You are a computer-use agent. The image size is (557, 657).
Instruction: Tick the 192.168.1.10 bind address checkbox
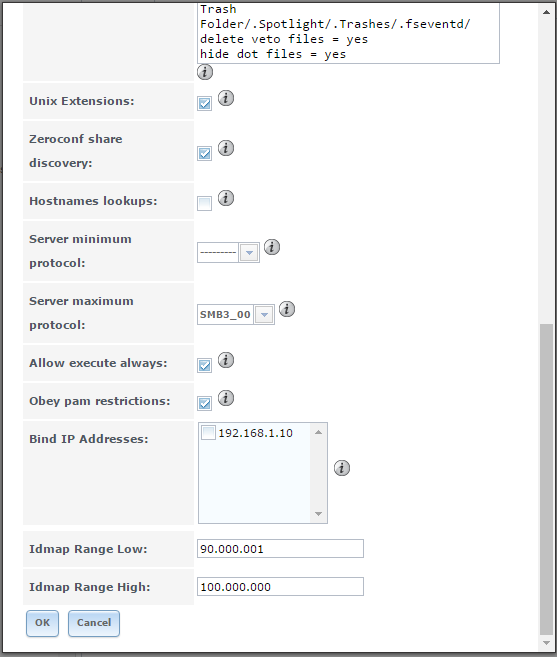coord(208,432)
